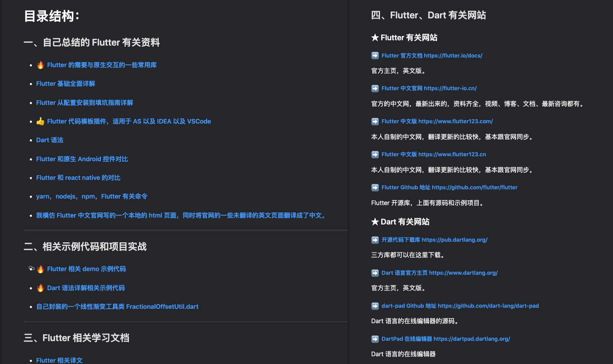Screen dimensions: 613x364
Task: Click text Dart 语言的在线编辑器的源码
Action: tap(415, 321)
